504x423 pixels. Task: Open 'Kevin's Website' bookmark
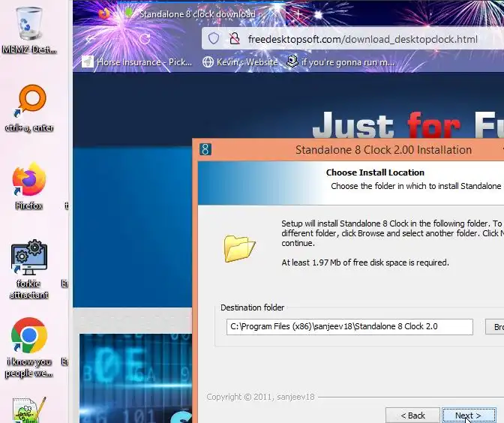point(240,61)
